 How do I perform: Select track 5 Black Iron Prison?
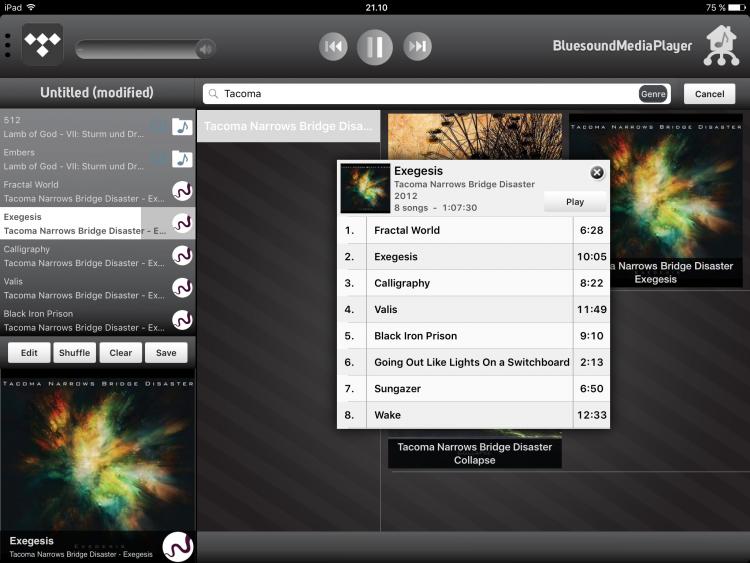tap(474, 336)
